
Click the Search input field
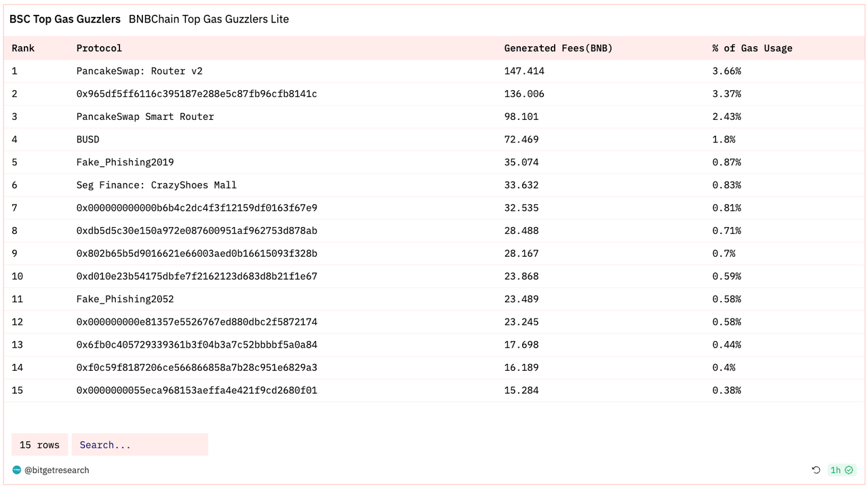(x=140, y=445)
